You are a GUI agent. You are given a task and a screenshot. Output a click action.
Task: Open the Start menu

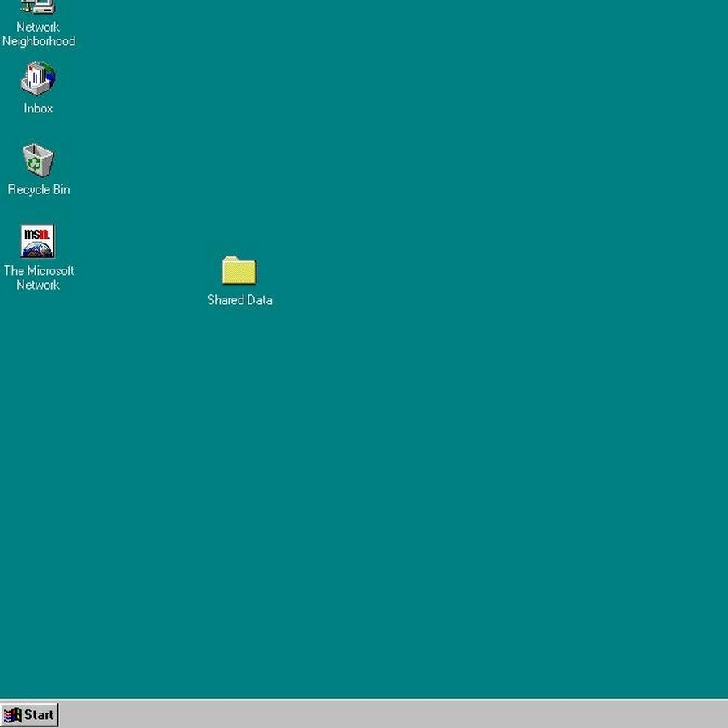[30, 715]
